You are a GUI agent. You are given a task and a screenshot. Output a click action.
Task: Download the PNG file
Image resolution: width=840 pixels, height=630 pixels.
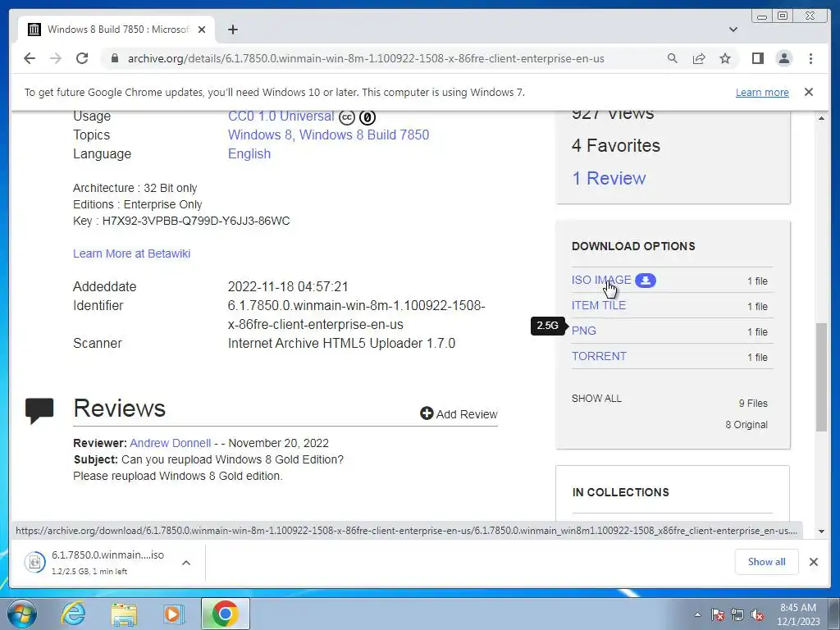[x=584, y=331]
